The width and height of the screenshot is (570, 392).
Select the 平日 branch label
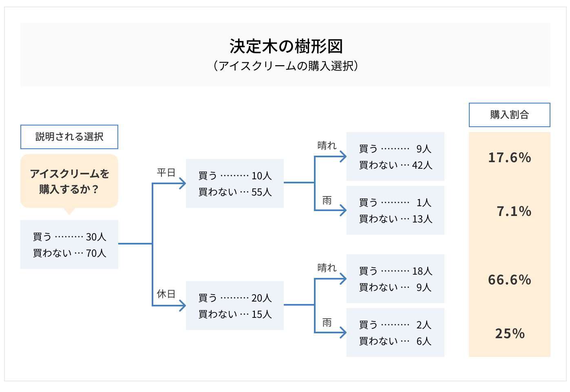click(x=166, y=173)
